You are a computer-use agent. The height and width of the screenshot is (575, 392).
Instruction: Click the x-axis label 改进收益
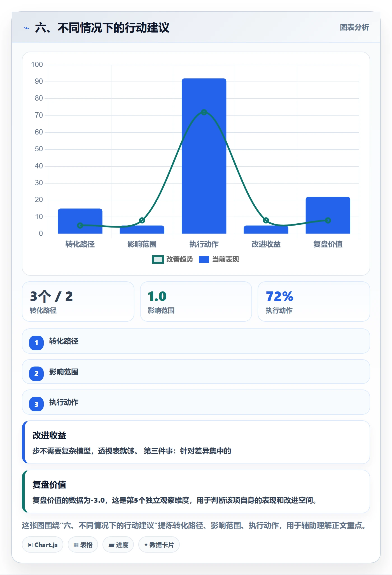point(266,244)
